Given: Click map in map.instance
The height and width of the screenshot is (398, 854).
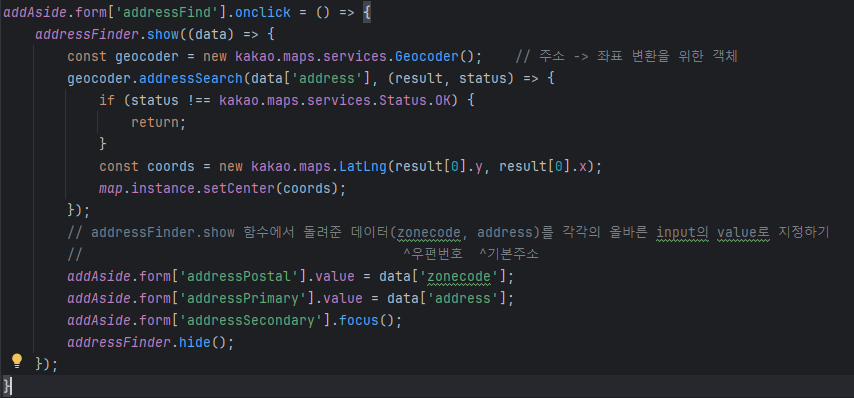Looking at the screenshot, I should click(x=111, y=188).
